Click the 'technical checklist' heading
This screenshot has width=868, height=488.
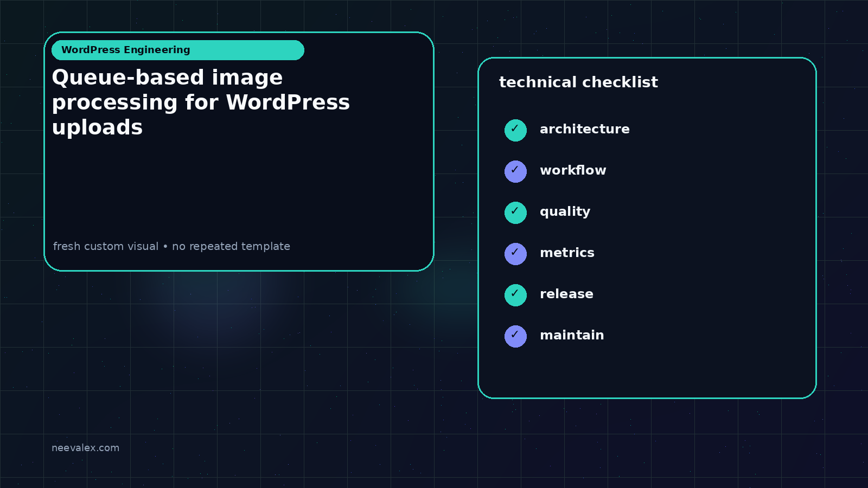pyautogui.click(x=578, y=82)
